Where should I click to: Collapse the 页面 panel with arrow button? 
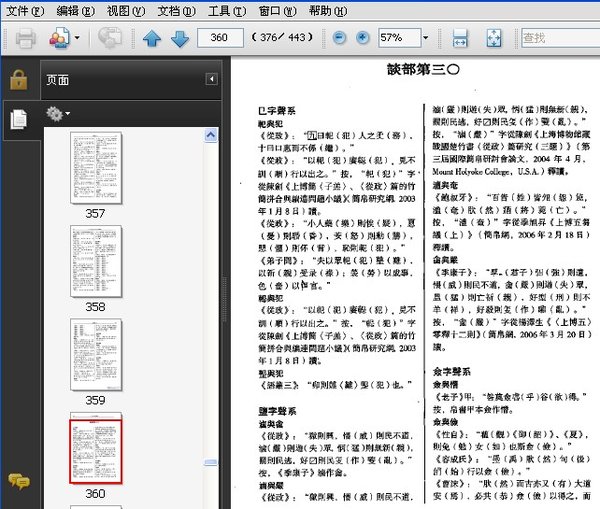tap(211, 79)
